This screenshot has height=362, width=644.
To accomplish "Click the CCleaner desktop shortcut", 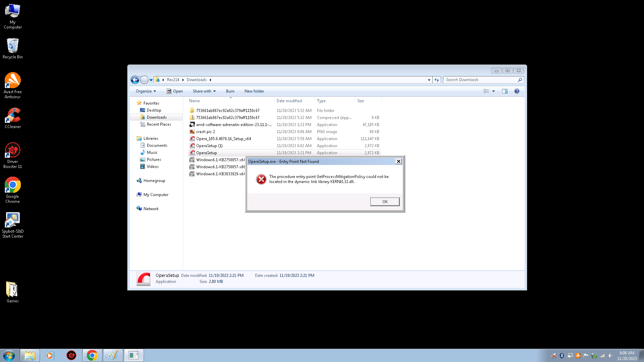I will point(13,118).
